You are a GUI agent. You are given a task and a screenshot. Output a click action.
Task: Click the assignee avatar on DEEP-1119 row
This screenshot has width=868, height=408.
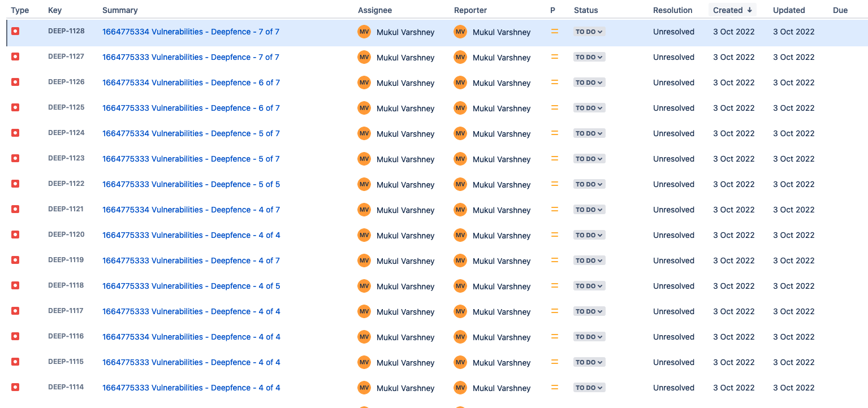pos(365,261)
